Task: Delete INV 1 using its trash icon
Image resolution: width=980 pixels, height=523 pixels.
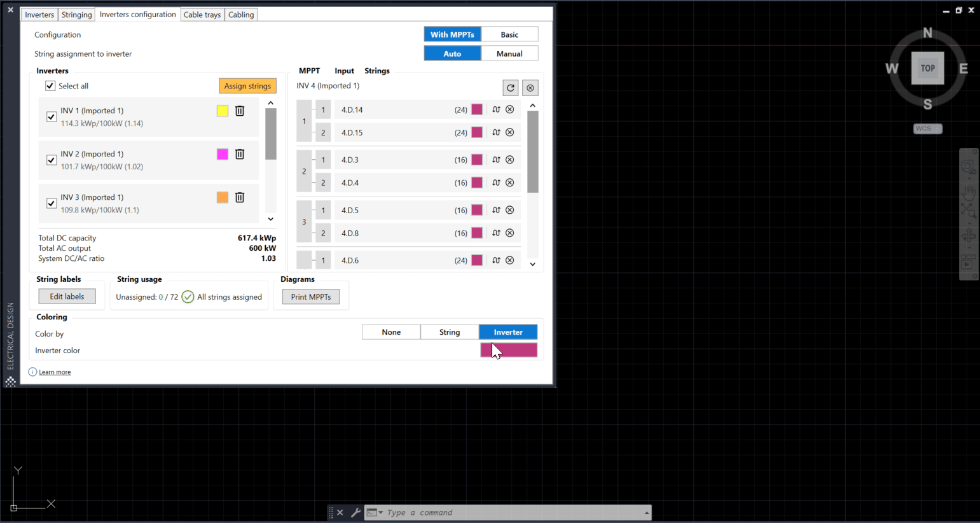Action: (240, 111)
